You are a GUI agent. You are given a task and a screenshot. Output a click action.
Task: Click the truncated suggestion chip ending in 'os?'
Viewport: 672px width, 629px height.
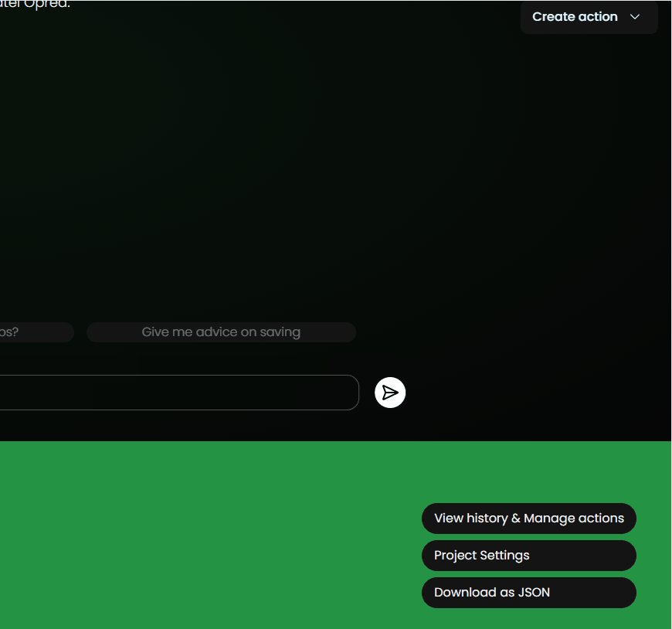coord(36,331)
